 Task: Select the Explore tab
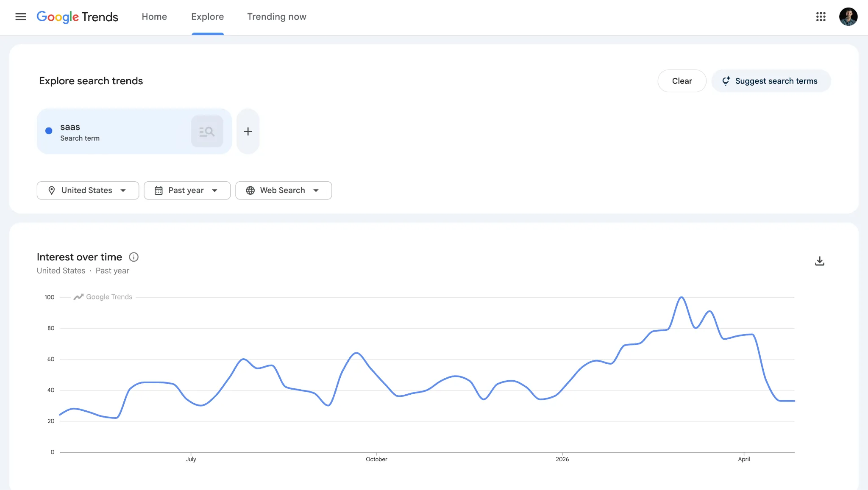pos(207,17)
